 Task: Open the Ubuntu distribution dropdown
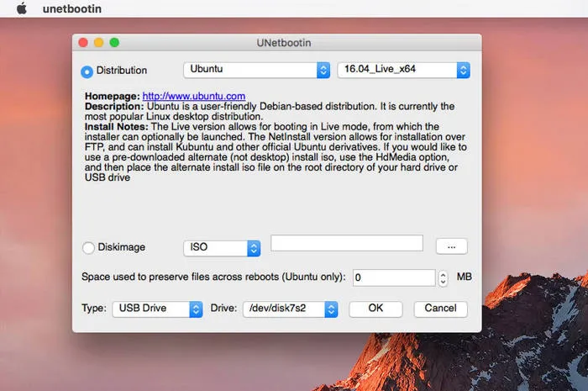pyautogui.click(x=256, y=70)
